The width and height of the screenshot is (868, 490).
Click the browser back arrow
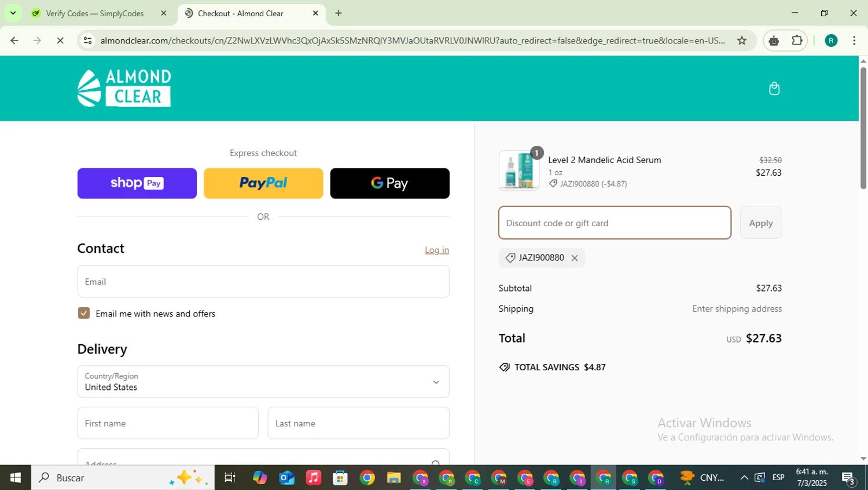coord(14,40)
